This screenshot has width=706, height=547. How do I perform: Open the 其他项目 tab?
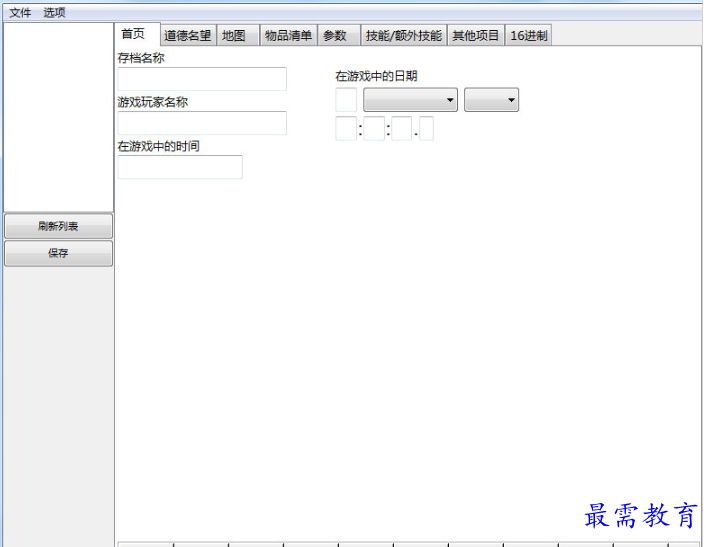click(x=476, y=35)
